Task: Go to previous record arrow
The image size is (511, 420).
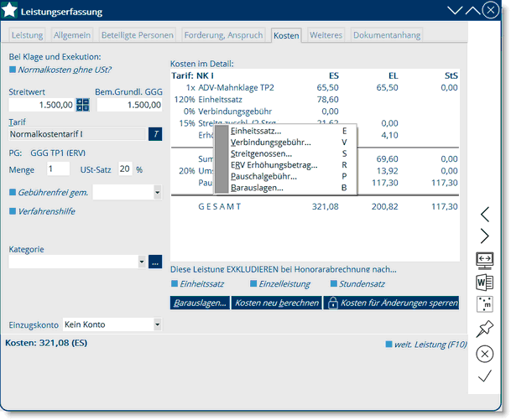Action: (485, 215)
